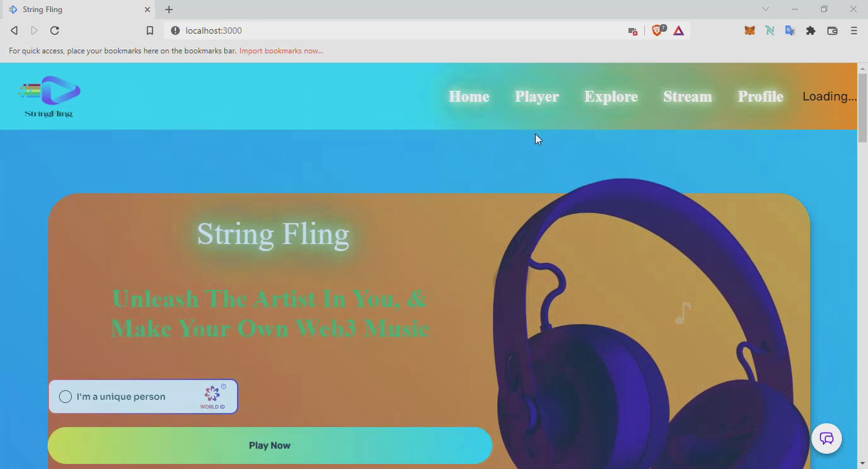Open a new tab with the plus button

(169, 9)
